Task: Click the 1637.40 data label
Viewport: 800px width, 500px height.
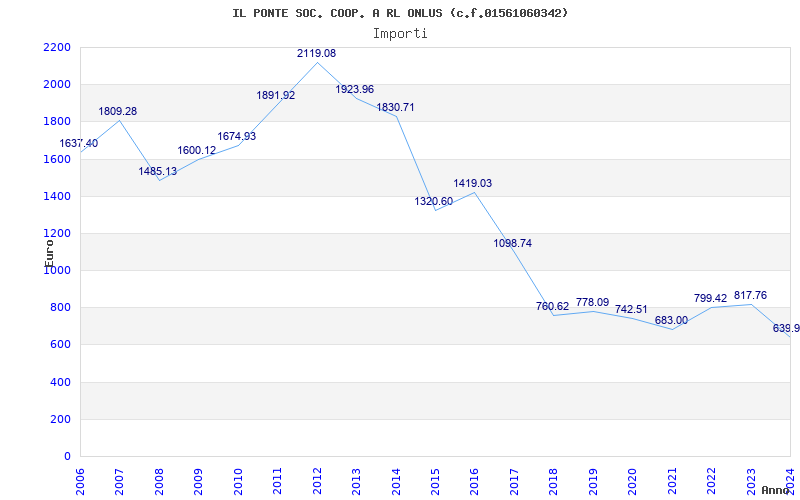Action: tap(79, 143)
